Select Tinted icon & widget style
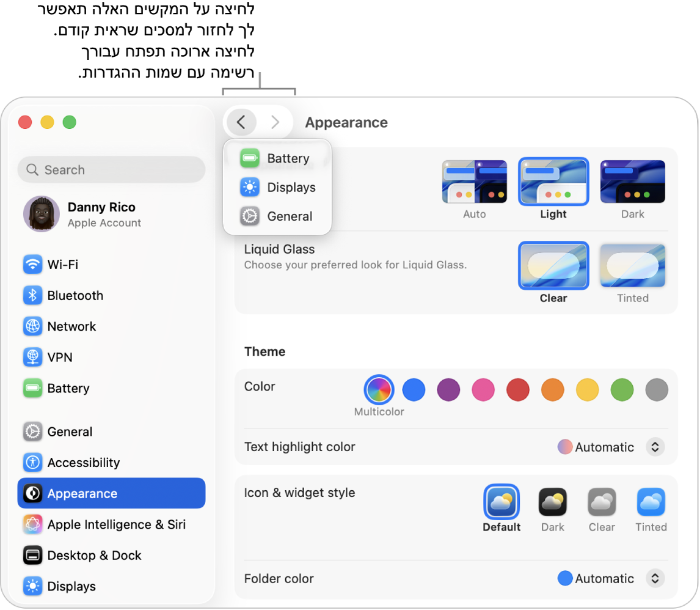The width and height of the screenshot is (700, 610). coord(651,502)
